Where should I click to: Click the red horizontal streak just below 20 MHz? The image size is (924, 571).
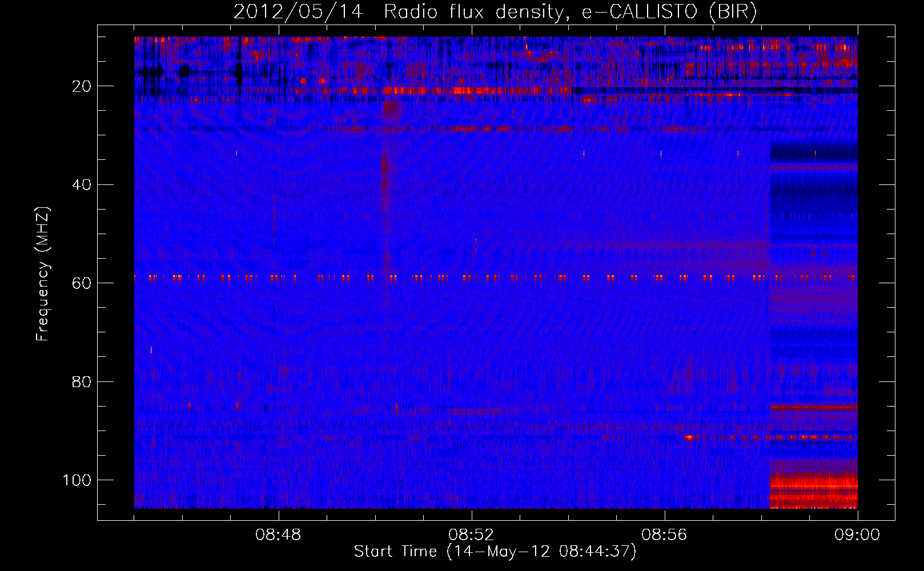coord(477,90)
